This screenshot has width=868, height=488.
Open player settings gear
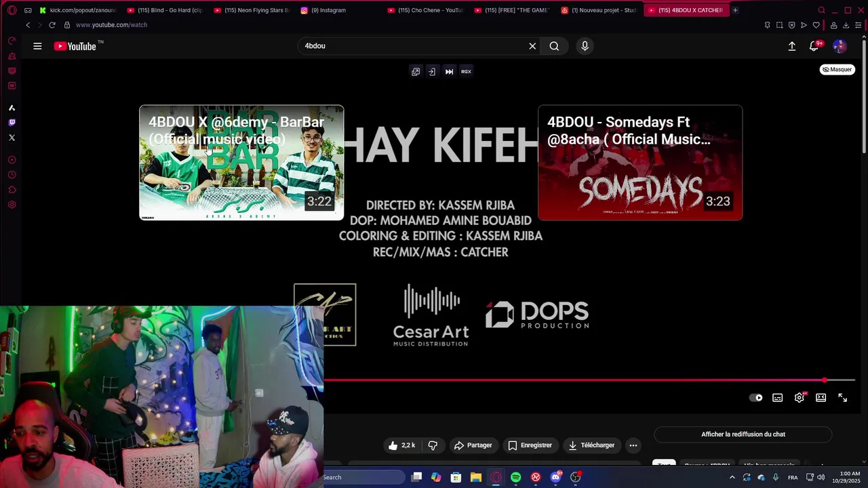pos(800,398)
